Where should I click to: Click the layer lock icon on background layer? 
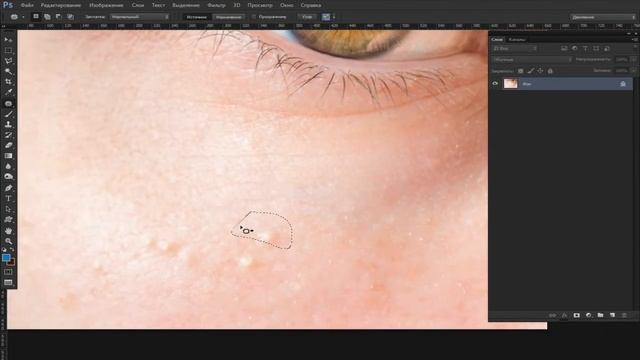pos(623,84)
